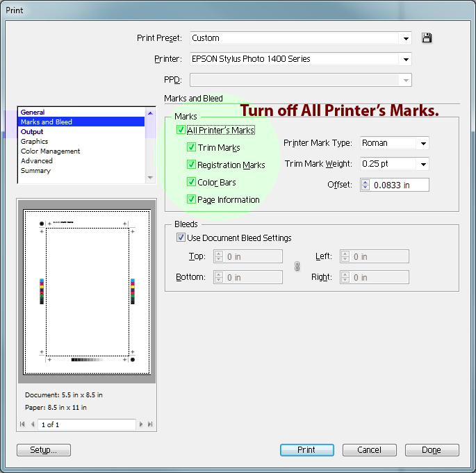Toggle the Registration Marks checkbox
476x473 pixels.
[x=191, y=165]
